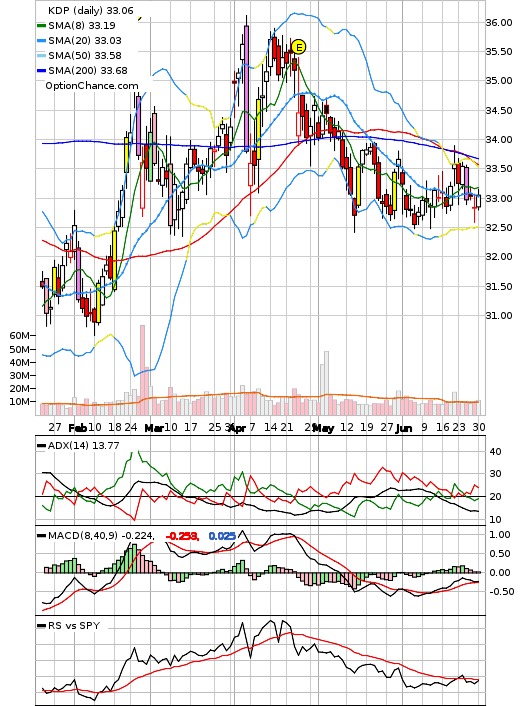The image size is (526, 706).
Task: Click the 0.00 value on MACD scale
Action: pos(499,573)
